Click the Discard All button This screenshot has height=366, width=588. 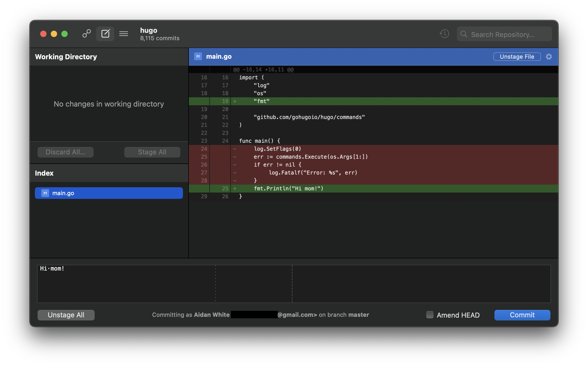(65, 152)
